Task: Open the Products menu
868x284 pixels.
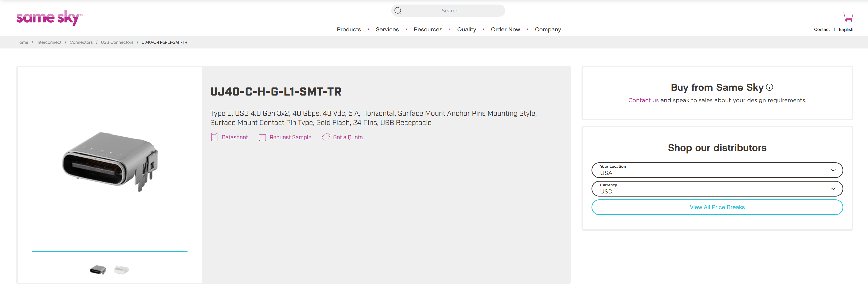Action: click(349, 29)
